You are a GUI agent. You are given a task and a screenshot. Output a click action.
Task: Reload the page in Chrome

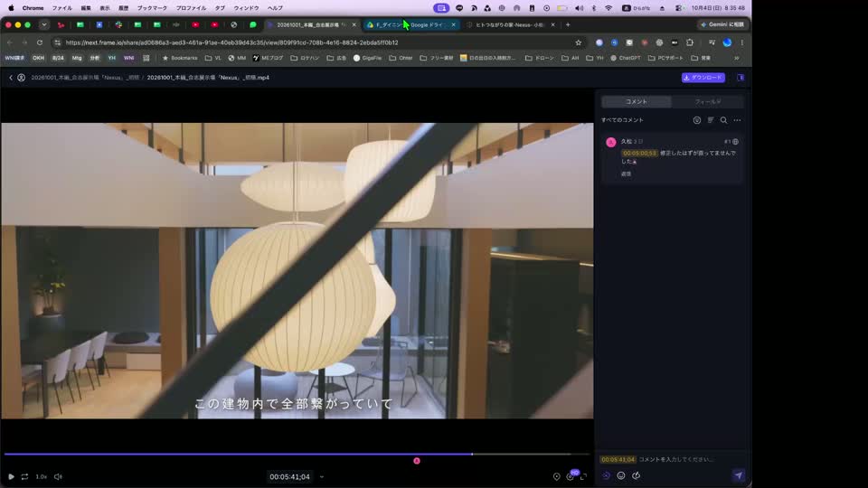tap(39, 42)
